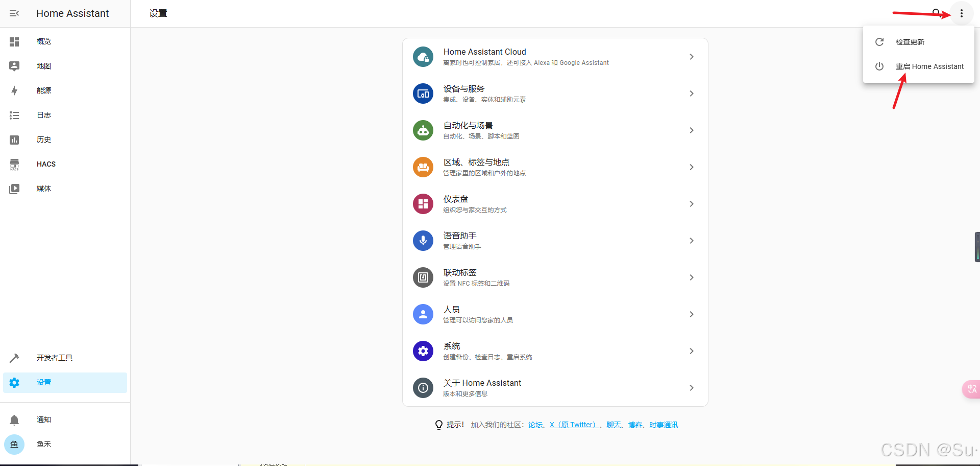
Task: Open the 博客 blog link
Action: tap(635, 425)
